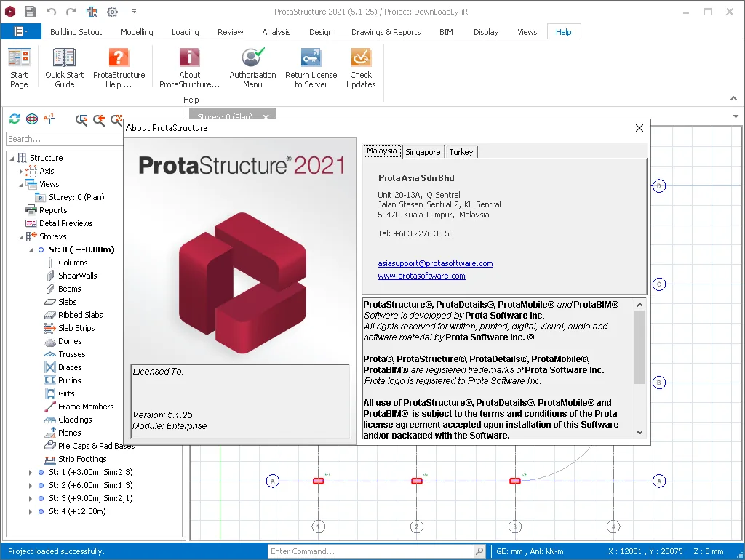Click the license text scrollbar down arrow
Screen dimensions: 745x560
coord(640,433)
